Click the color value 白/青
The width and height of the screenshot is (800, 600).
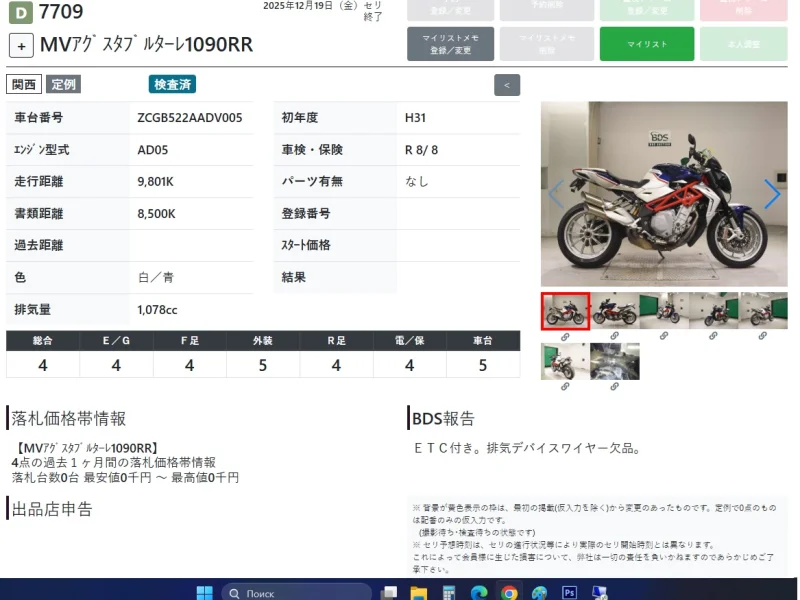[156, 278]
